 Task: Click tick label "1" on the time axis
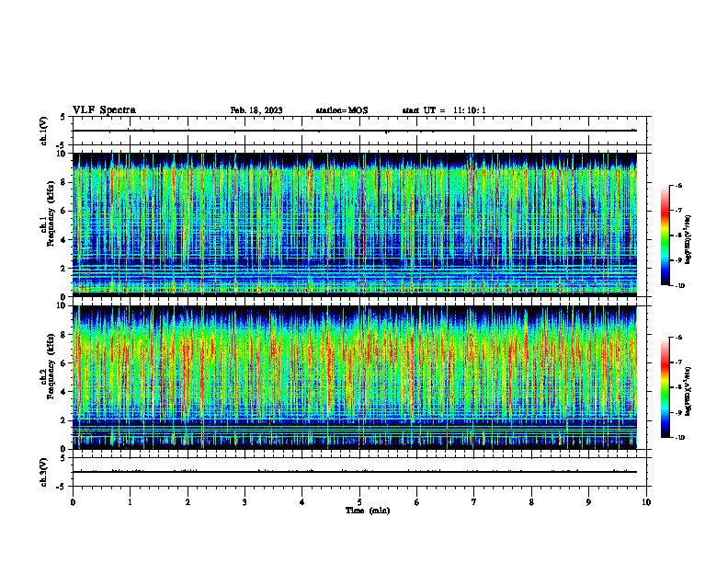pyautogui.click(x=131, y=502)
